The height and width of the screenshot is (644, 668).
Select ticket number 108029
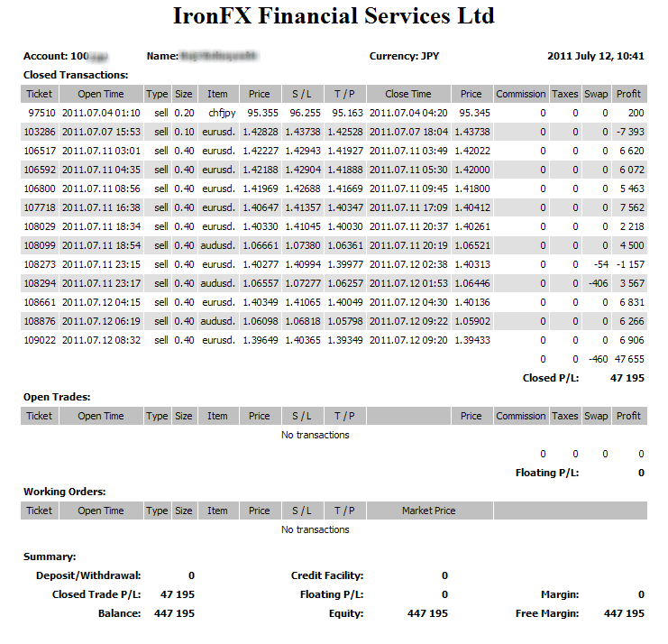[x=40, y=226]
